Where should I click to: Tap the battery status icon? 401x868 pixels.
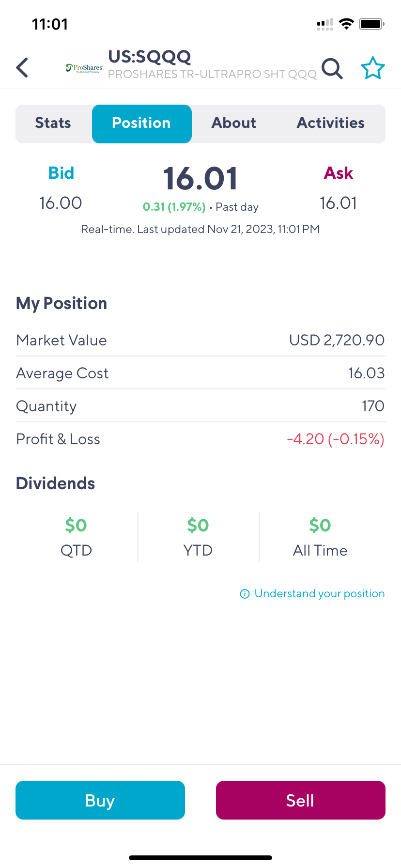click(x=372, y=24)
